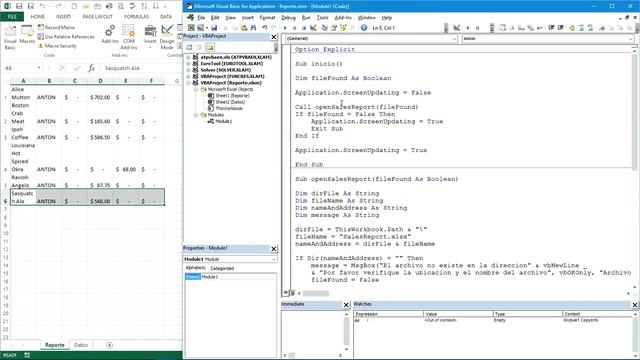Viewport: 640px width, 360px height.
Task: Click Toggle Breakpoint hand icon in Edit toolbar
Action: coord(572,28)
